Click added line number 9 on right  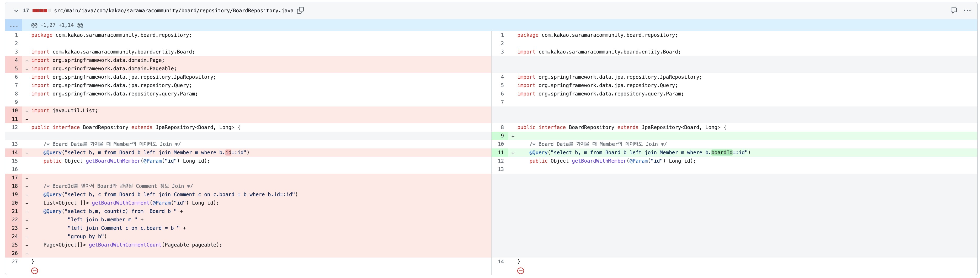502,136
